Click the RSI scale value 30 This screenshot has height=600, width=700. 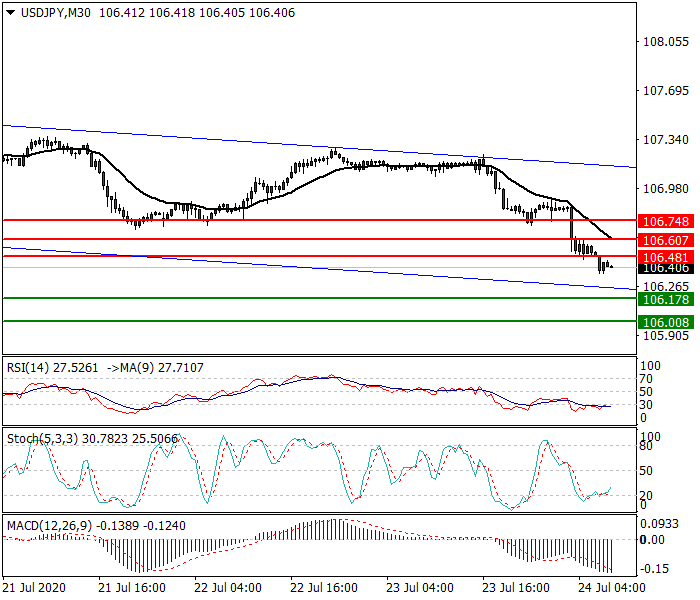[646, 405]
